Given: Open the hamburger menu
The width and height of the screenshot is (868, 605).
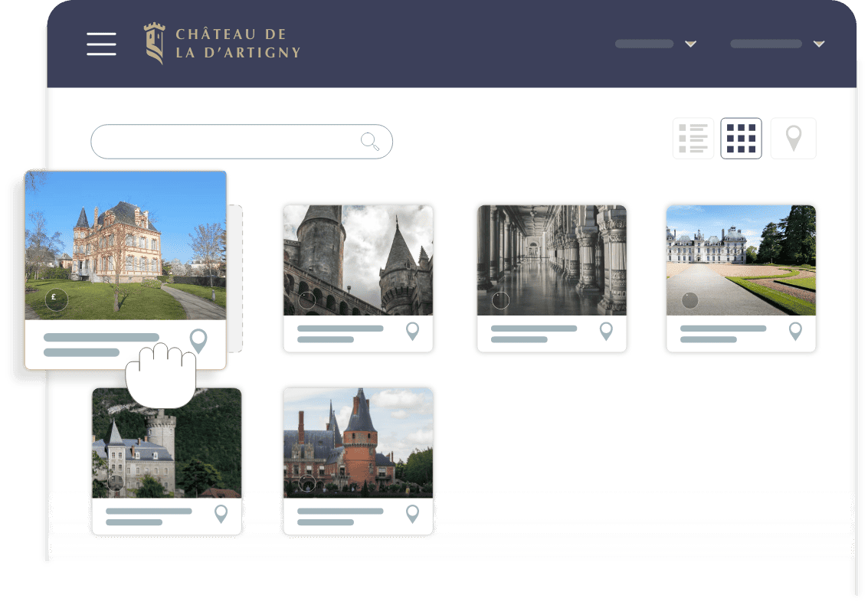Looking at the screenshot, I should click(101, 44).
